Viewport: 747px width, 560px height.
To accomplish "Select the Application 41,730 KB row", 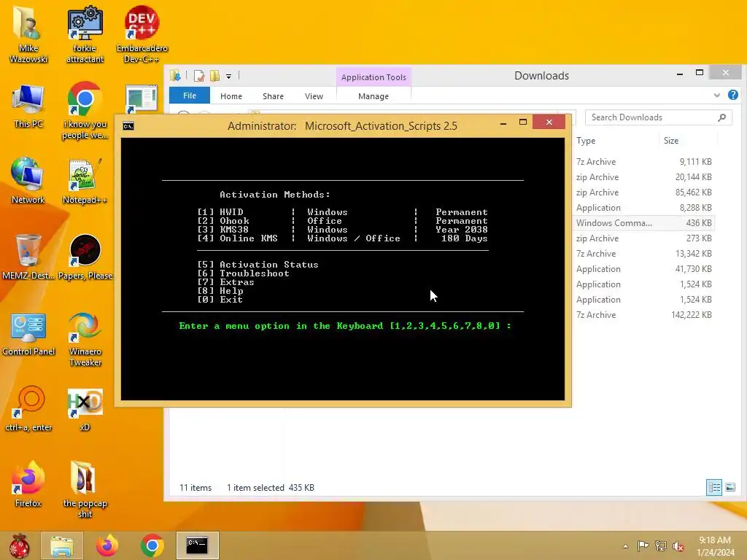I will point(643,269).
